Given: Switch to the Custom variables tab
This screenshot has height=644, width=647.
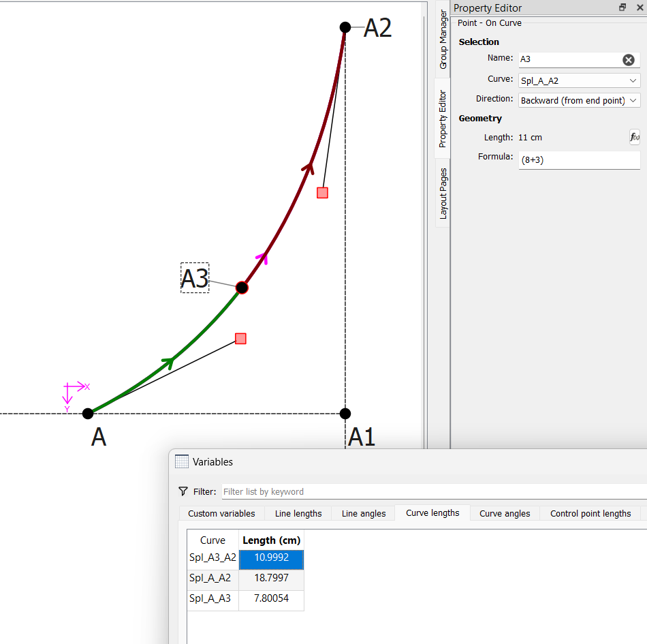Looking at the screenshot, I should pos(221,513).
